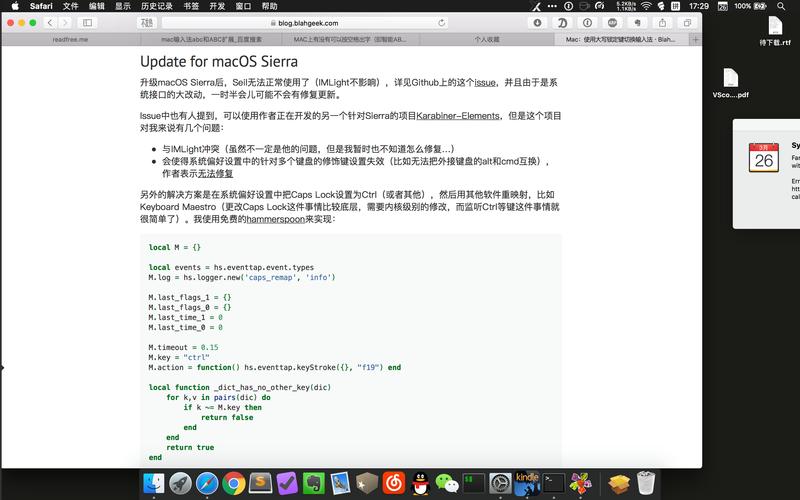Focus the blog.blahgeek.com address bar
800x500 pixels.
[x=305, y=23]
